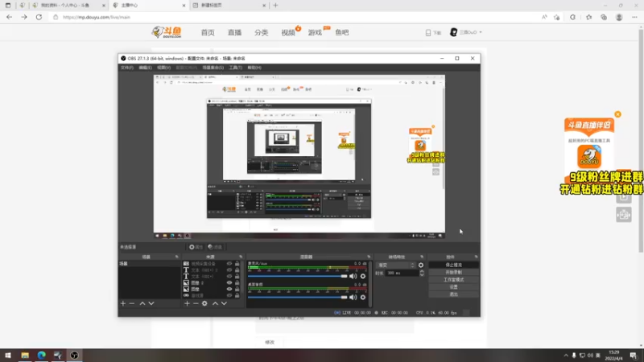Toggle lock on 图像 source

point(237,289)
